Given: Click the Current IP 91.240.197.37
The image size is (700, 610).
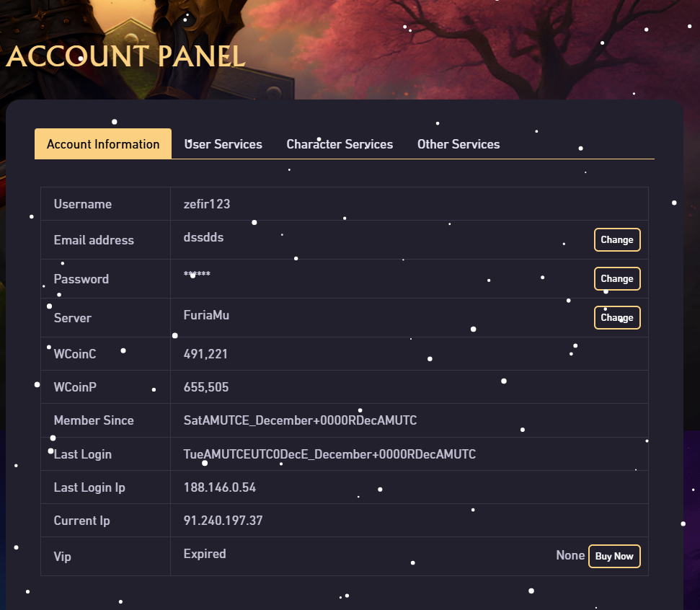Looking at the screenshot, I should 223,521.
